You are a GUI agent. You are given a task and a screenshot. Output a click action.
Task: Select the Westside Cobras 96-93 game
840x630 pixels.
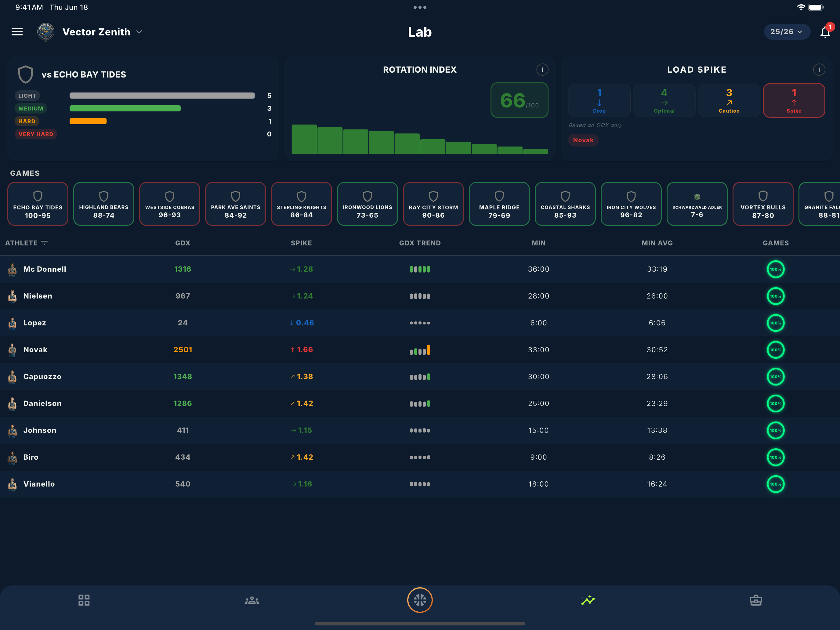click(x=170, y=204)
